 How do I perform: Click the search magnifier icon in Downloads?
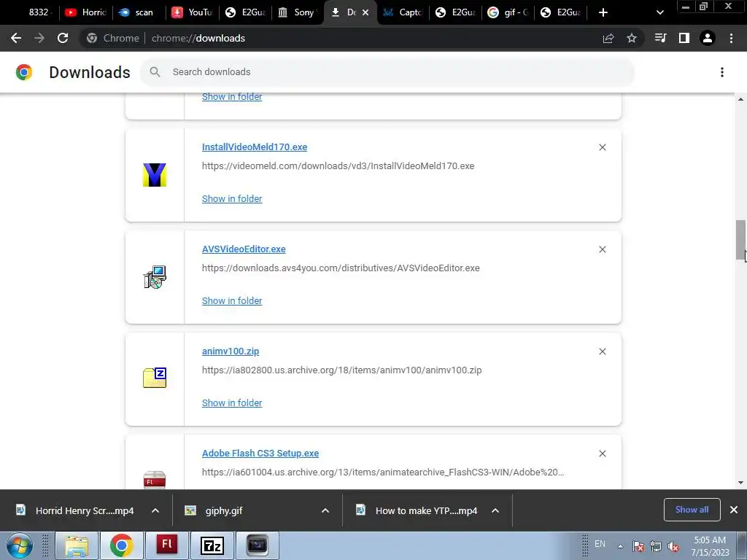[155, 72]
